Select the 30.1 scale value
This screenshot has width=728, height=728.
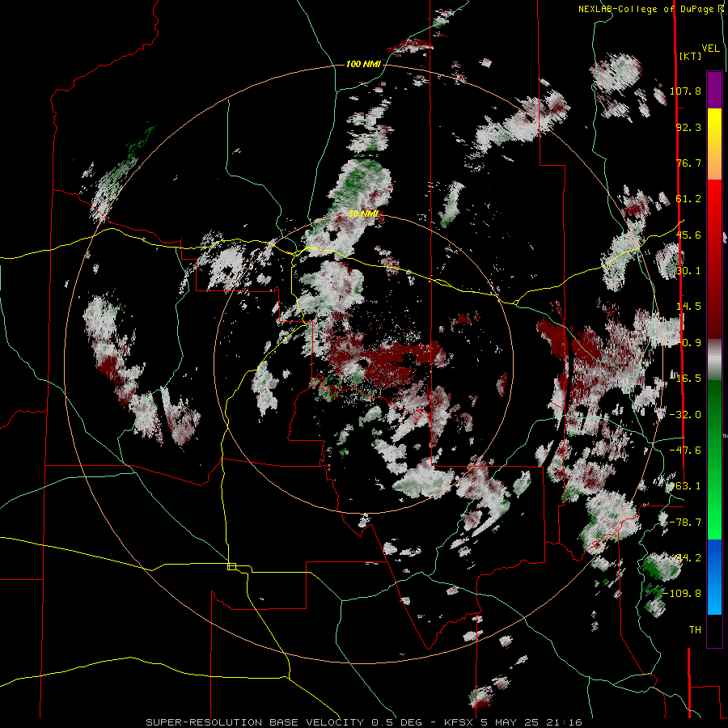(x=689, y=271)
